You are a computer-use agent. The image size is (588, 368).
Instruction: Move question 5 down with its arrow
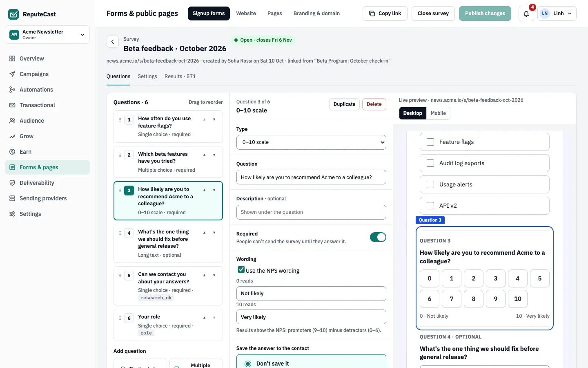tap(214, 275)
